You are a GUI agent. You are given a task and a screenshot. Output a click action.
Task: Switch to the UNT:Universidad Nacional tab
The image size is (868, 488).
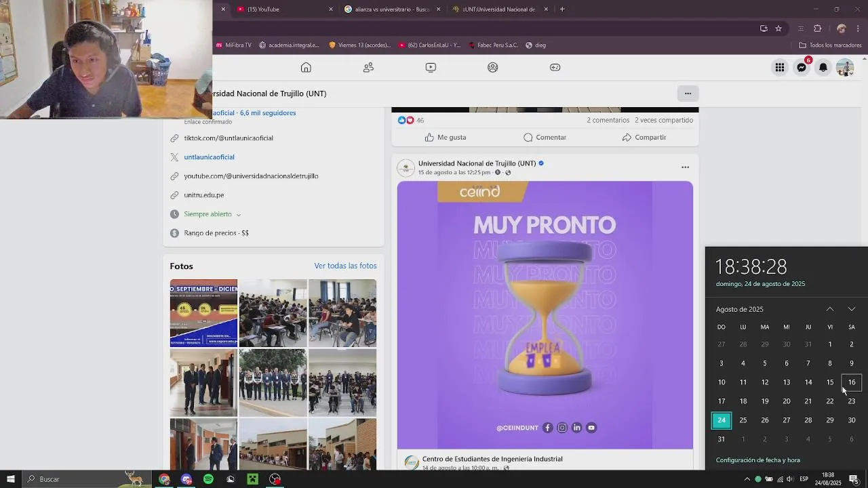click(x=498, y=9)
